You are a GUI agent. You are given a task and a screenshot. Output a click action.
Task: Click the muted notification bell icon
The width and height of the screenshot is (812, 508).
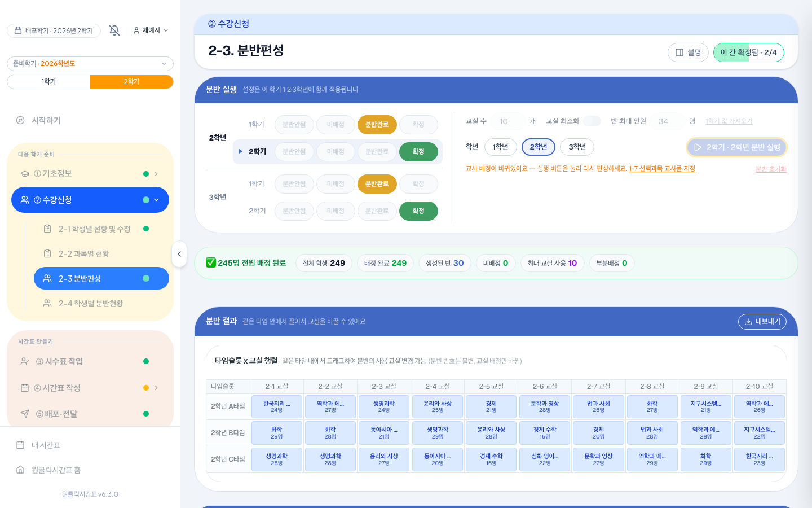coord(114,30)
